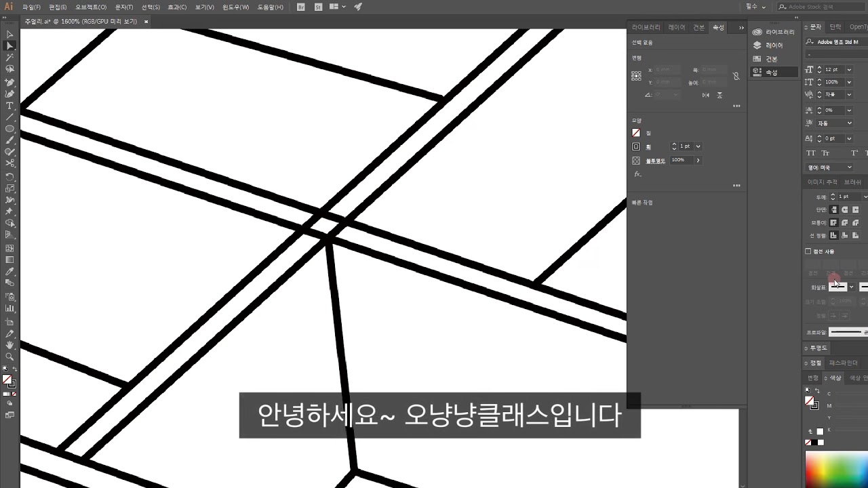Select the Direct Selection tool
Screen dimensions: 868x488
pyautogui.click(x=9, y=46)
